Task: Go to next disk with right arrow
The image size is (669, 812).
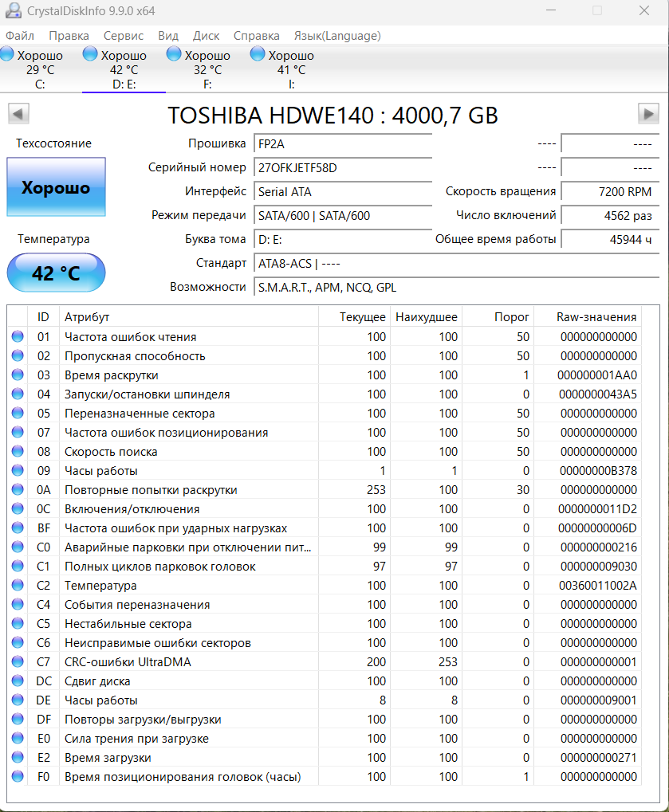Action: click(x=648, y=114)
